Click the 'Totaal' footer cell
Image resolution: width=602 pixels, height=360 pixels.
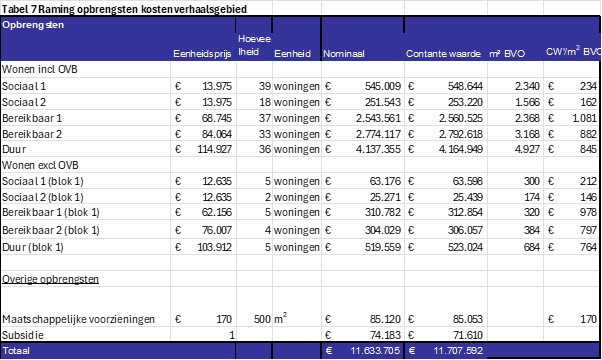[x=16, y=351]
